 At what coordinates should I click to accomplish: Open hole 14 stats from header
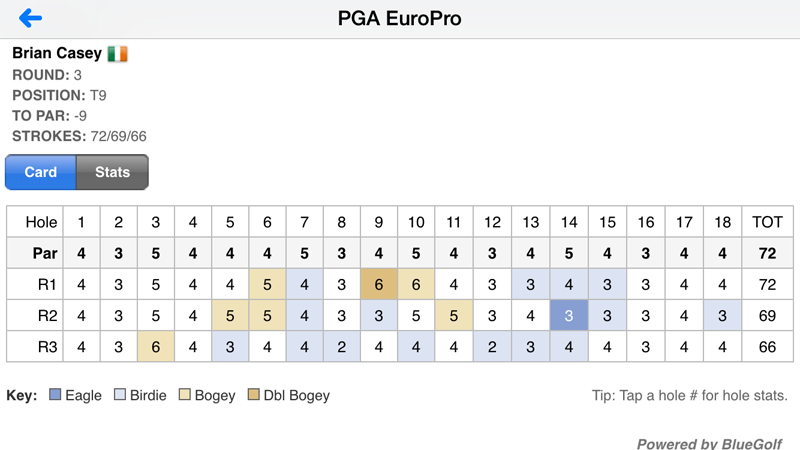click(x=568, y=222)
